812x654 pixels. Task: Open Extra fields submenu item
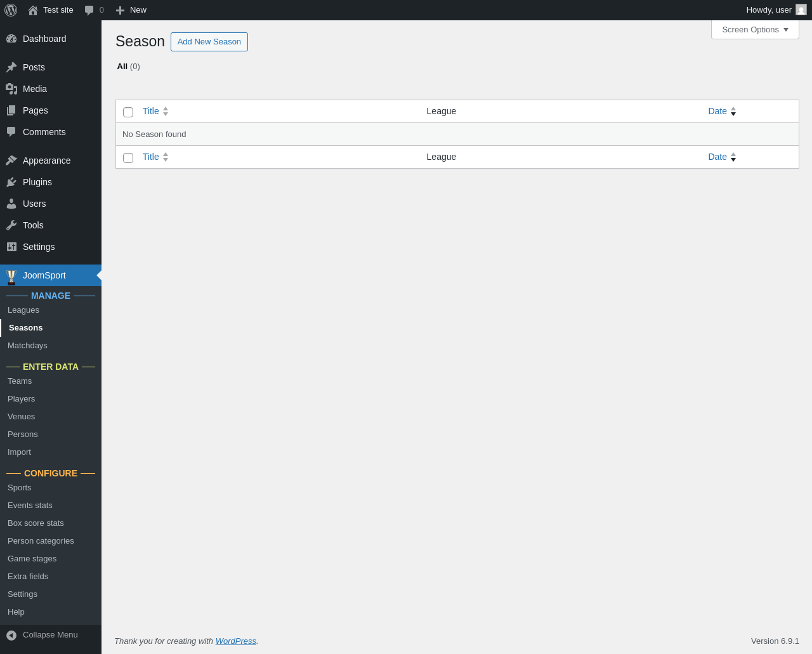pos(28,577)
